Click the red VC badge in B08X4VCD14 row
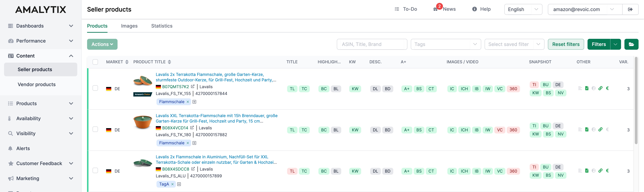Viewport: 644px width, 192px height. coord(500,130)
